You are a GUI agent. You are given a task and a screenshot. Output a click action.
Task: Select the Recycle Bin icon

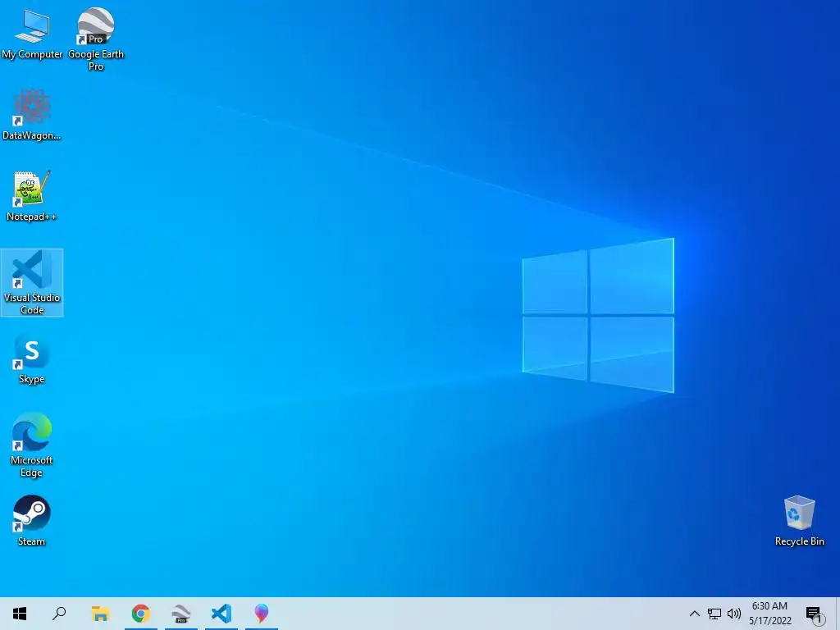(x=799, y=521)
